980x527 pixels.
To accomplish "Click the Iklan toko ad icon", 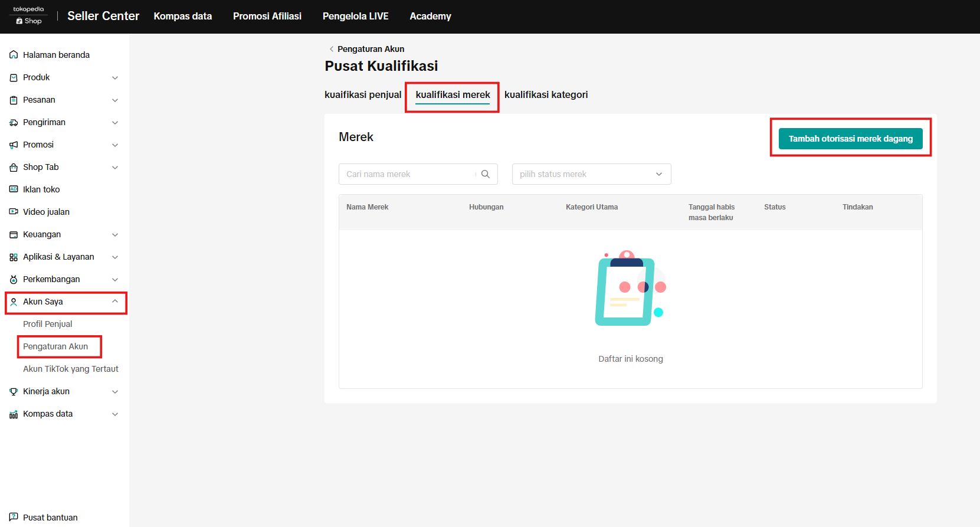I will point(14,189).
